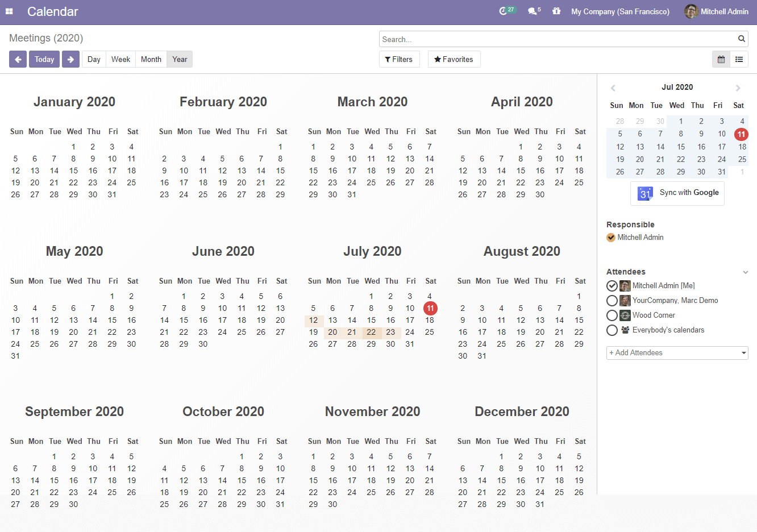The width and height of the screenshot is (757, 532).
Task: Click day 15 in mini calendar
Action: click(681, 147)
